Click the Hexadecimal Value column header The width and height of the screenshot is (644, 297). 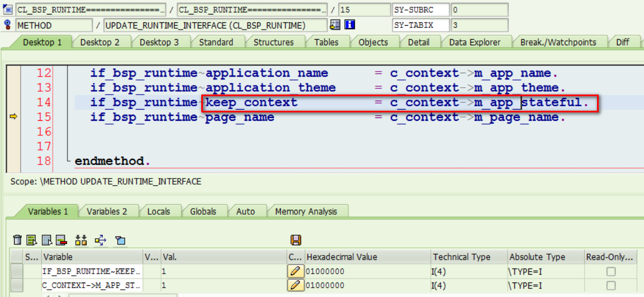click(368, 257)
